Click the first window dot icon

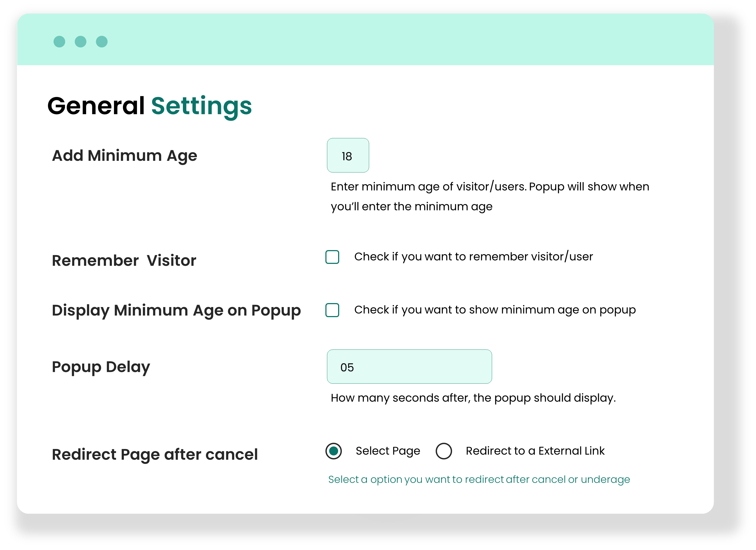tap(60, 41)
